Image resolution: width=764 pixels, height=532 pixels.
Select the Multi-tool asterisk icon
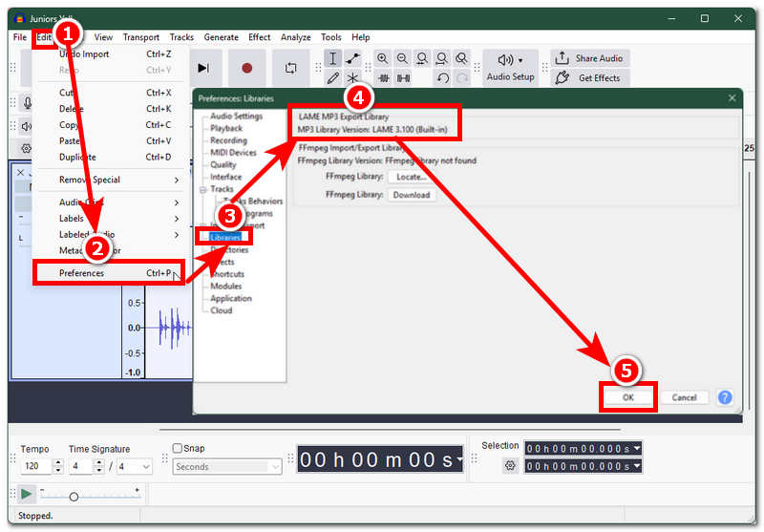[x=352, y=78]
